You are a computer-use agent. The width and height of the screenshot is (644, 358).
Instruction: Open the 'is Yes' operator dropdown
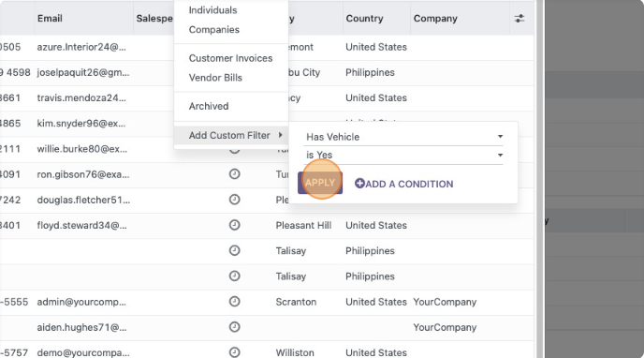[x=403, y=156]
